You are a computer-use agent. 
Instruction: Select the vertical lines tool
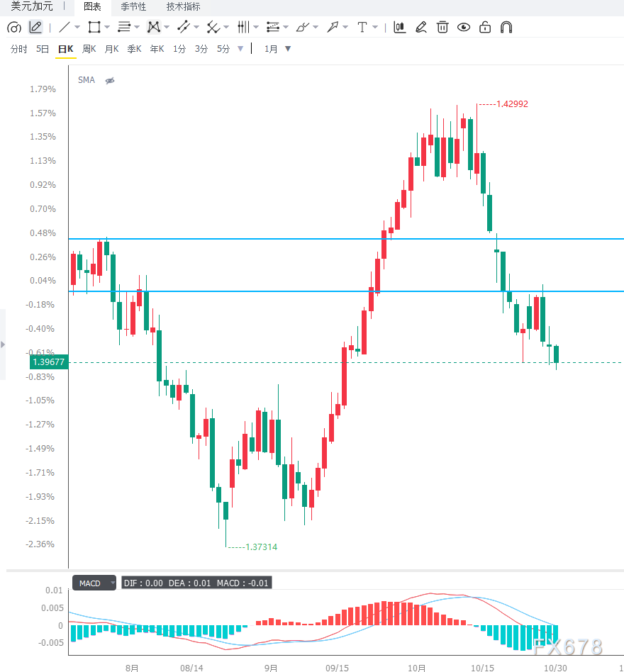pos(243,28)
